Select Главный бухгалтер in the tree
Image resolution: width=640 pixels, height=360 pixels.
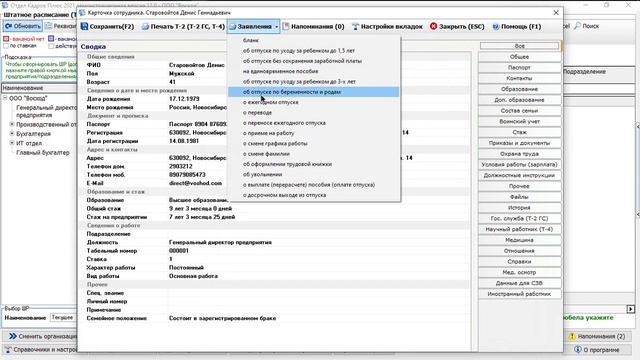(43, 153)
